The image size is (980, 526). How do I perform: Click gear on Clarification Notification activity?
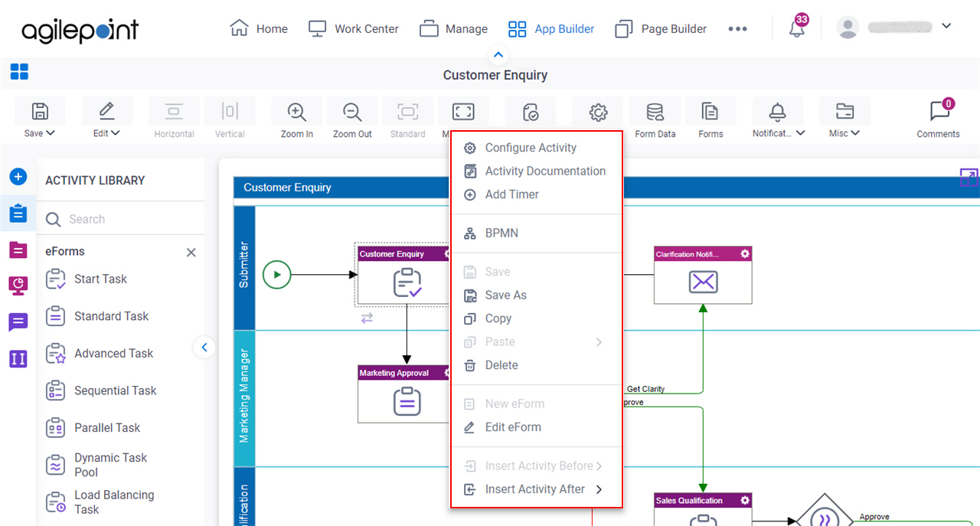tap(745, 253)
